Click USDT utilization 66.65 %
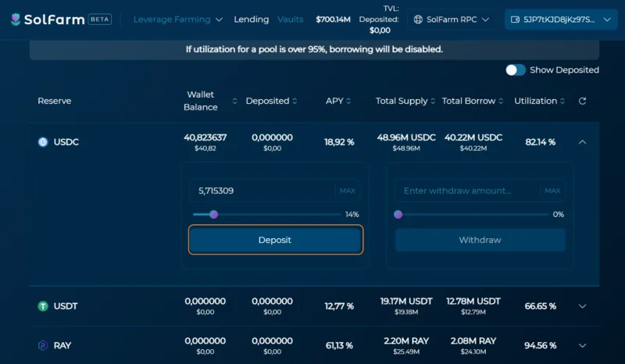The width and height of the screenshot is (625, 364). click(x=541, y=305)
